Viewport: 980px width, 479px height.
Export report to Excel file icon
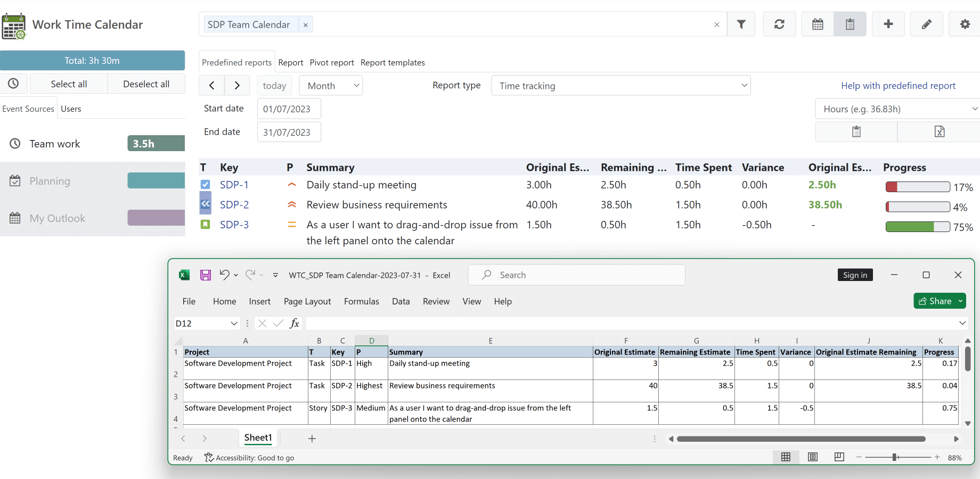tap(939, 132)
